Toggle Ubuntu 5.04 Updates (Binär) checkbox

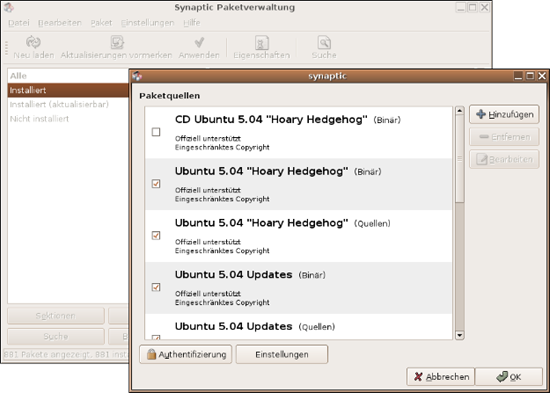click(x=156, y=287)
